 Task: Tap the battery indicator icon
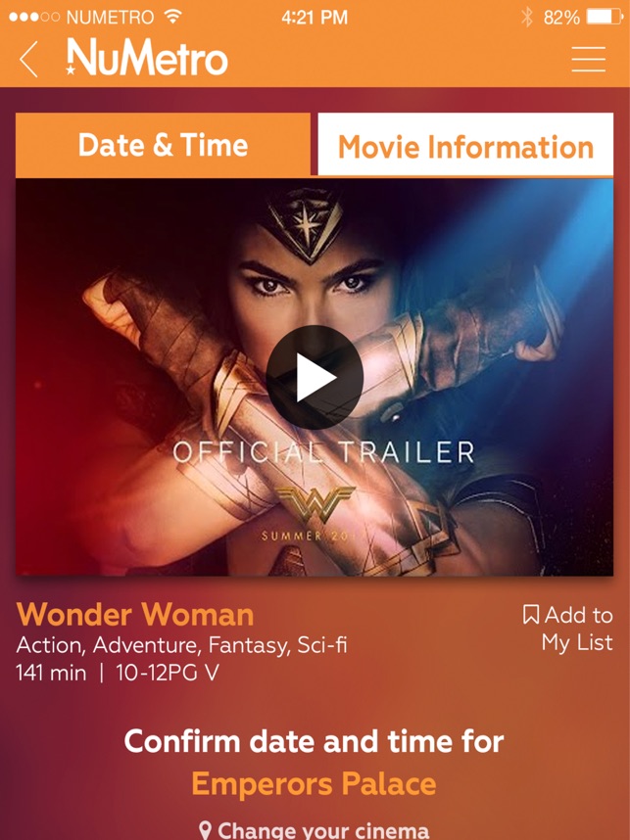coord(605,18)
